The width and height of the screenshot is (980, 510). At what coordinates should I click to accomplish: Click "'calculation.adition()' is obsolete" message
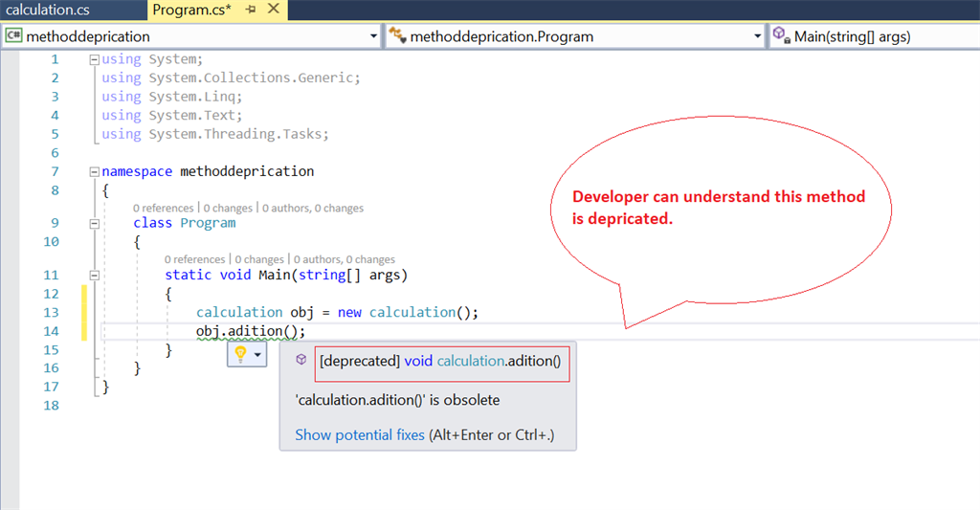[397, 400]
